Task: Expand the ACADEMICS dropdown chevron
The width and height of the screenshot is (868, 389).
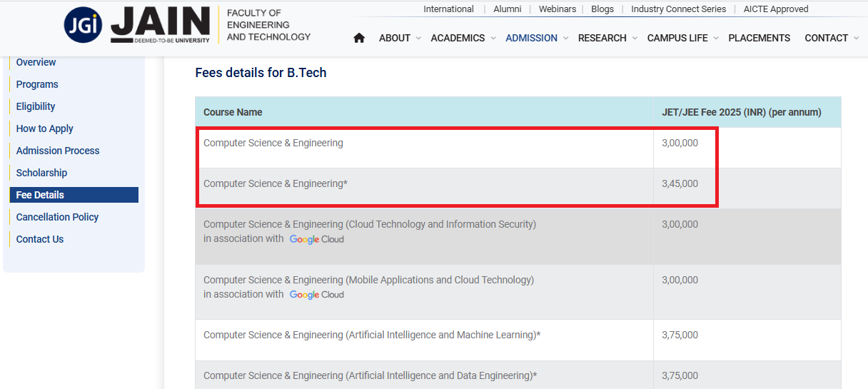Action: click(x=493, y=39)
